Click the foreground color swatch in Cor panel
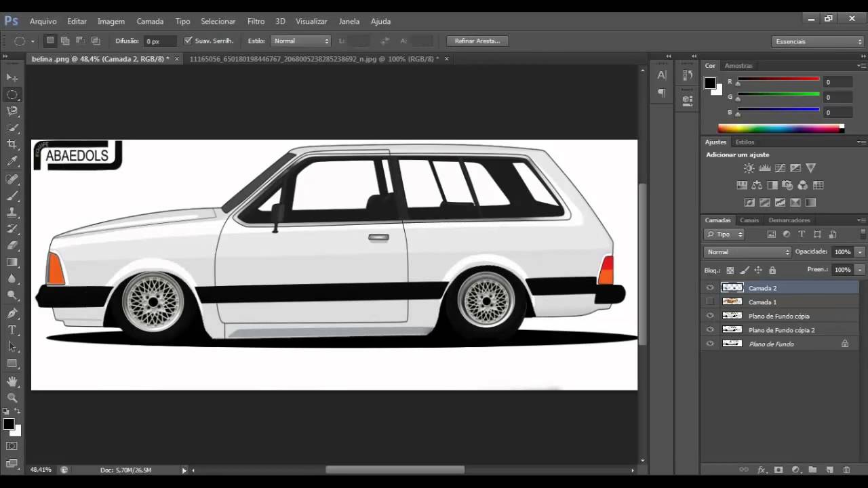Viewport: 868px width, 488px height. pos(710,83)
